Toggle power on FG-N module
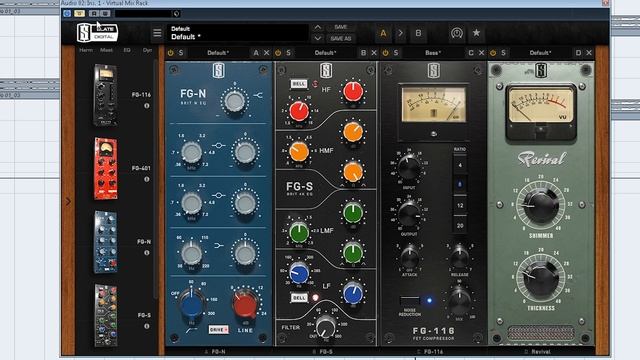 click(x=171, y=53)
